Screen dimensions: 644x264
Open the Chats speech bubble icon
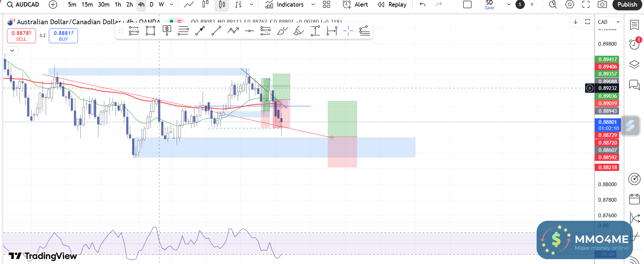click(x=634, y=85)
